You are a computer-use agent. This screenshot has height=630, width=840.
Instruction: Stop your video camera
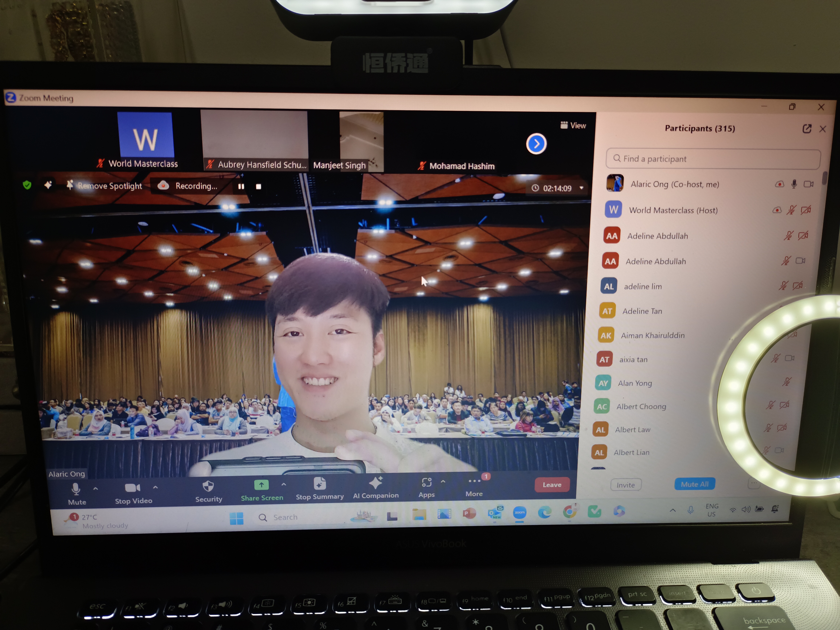click(133, 488)
